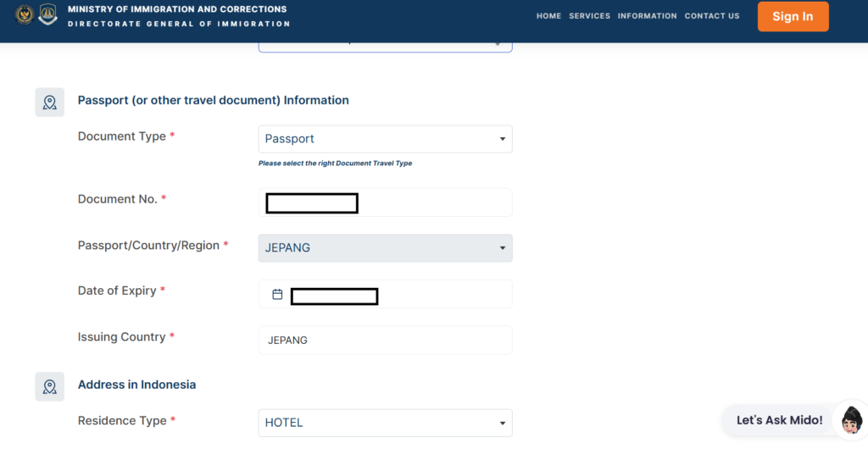Open the Passport/Country/Region JEPANG dropdown
Viewport: 868px width, 449px height.
[x=386, y=247]
